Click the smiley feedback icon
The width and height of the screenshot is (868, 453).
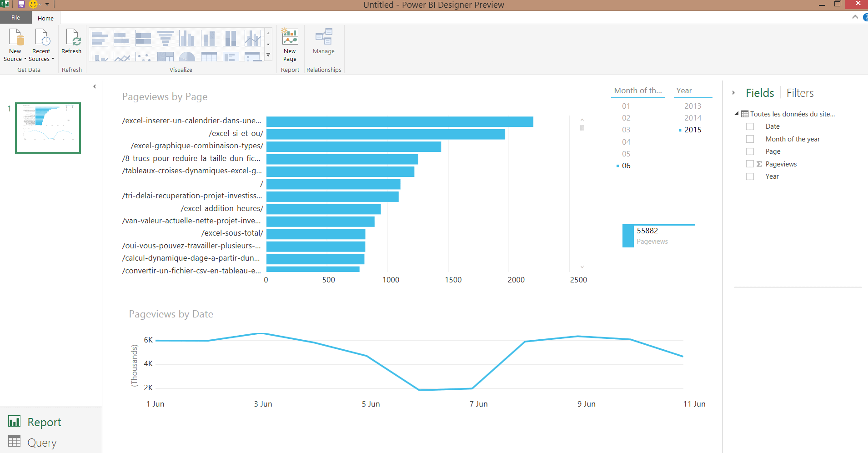[x=33, y=5]
